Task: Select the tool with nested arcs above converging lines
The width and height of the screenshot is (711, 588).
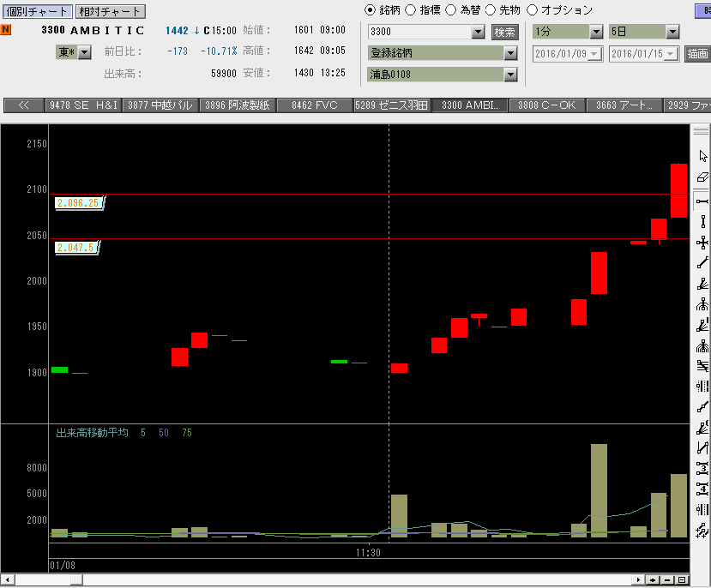Action: [702, 345]
